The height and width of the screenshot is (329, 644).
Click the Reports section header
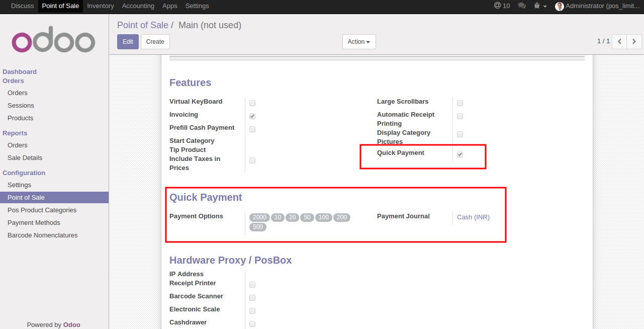15,133
